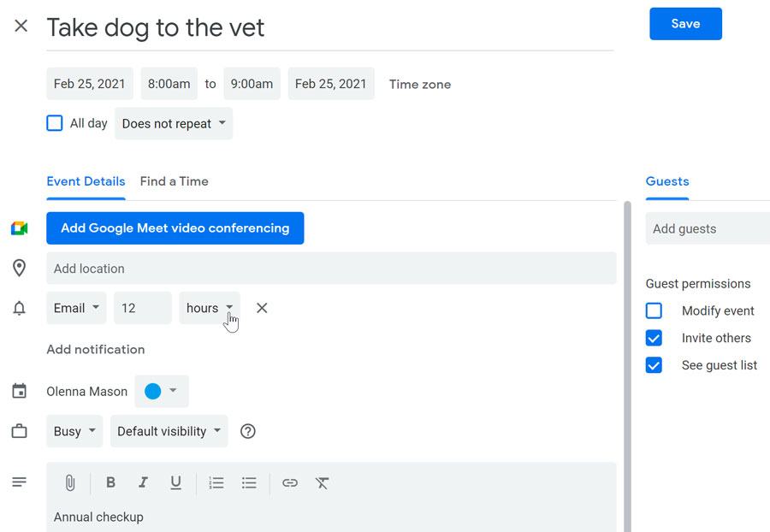
Task: Check the Modify event permission
Action: (x=654, y=310)
